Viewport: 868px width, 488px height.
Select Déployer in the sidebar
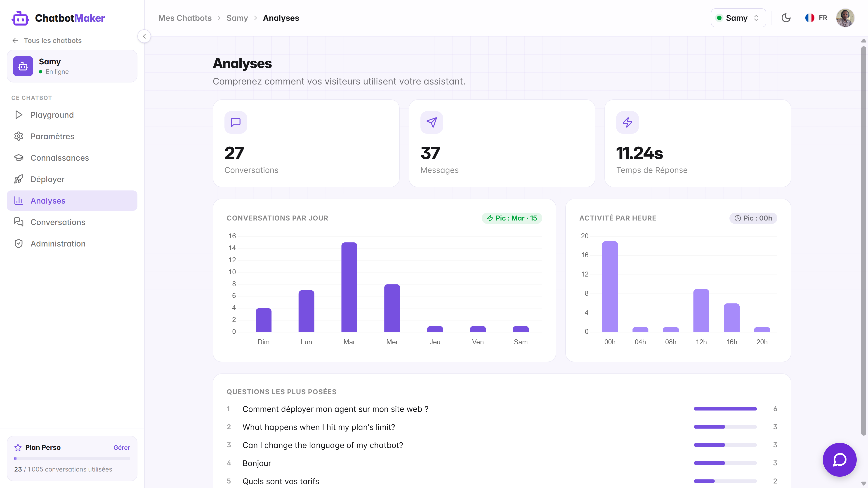(72, 179)
